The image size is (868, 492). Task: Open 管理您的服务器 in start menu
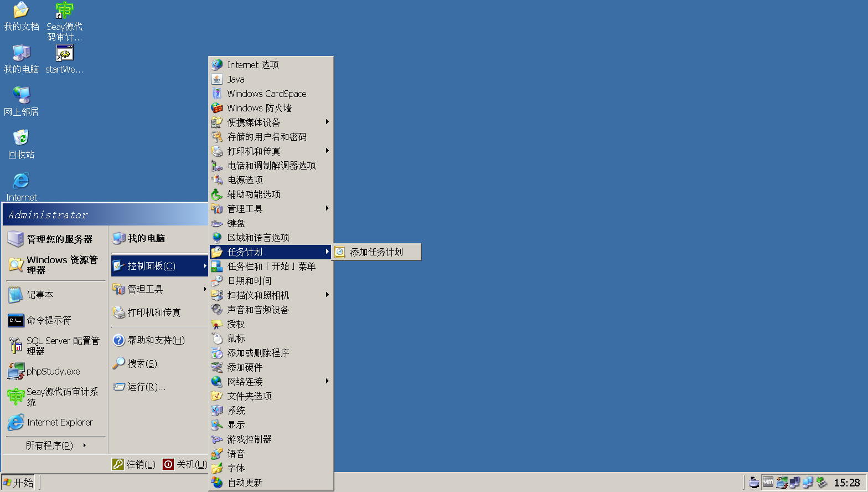click(x=55, y=239)
